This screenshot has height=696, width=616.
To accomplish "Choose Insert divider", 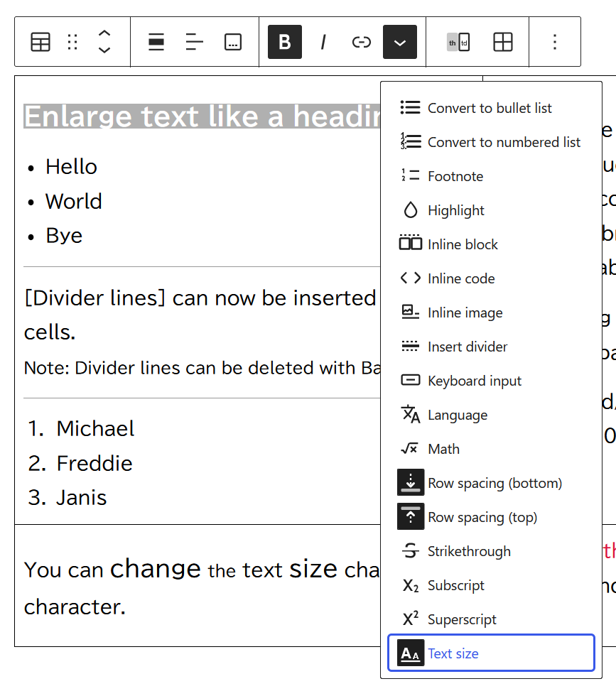I will [491, 347].
